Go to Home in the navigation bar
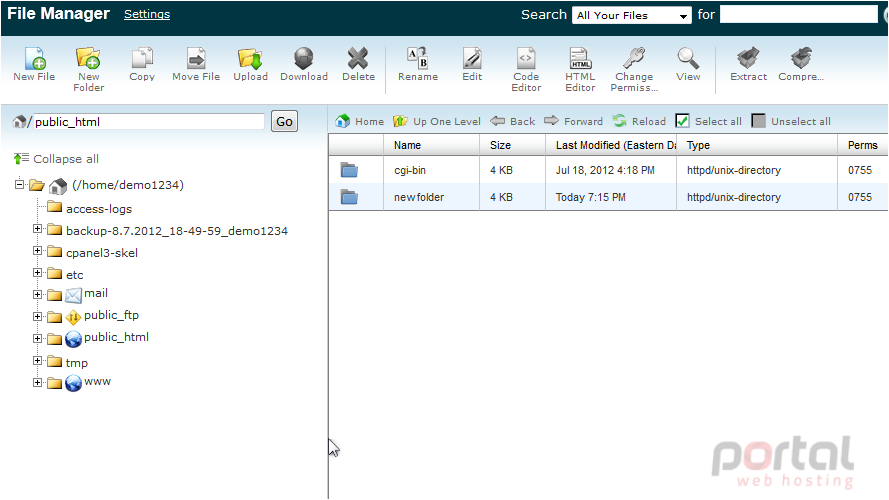Screen dimensions: 889x500 (x=359, y=121)
